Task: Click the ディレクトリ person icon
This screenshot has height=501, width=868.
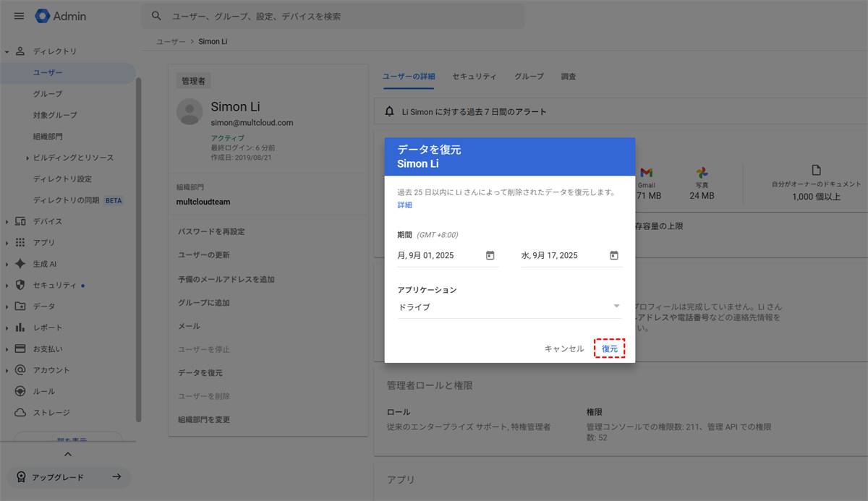Action: (20, 51)
